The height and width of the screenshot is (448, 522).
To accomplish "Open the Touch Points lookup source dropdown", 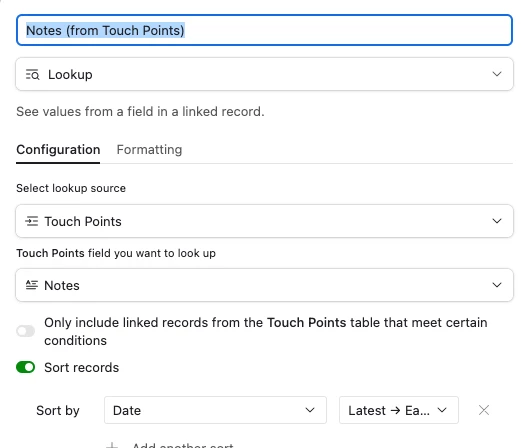I will pyautogui.click(x=264, y=221).
